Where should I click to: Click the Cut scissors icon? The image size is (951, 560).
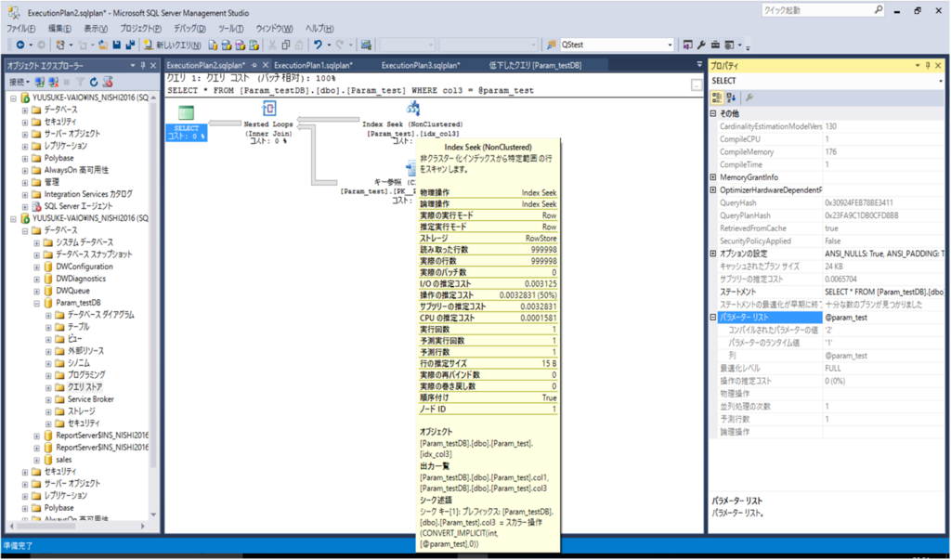click(x=272, y=45)
